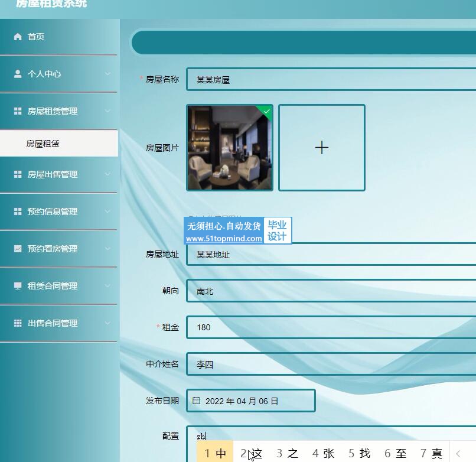Viewport: 476px width, 462px height.
Task: Collapse the 房屋租赁管理 chevron
Action: tap(107, 111)
